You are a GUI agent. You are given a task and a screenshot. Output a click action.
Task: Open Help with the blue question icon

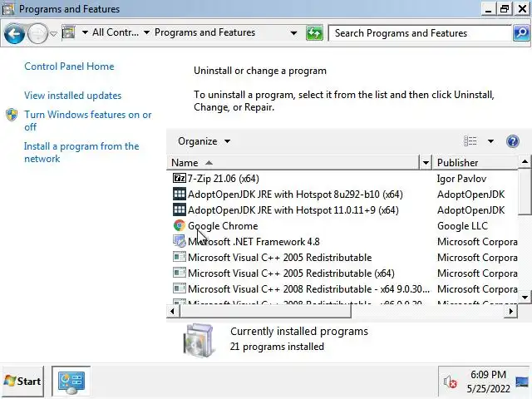tap(512, 140)
